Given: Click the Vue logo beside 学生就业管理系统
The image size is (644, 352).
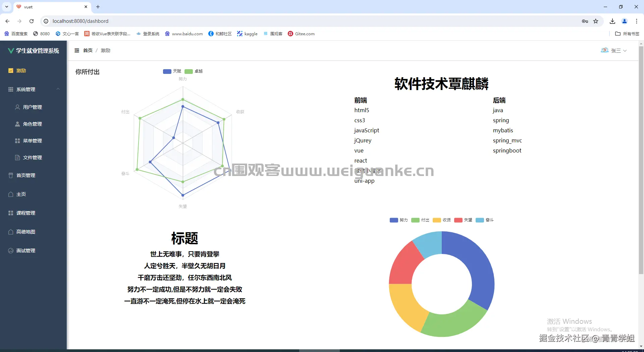Looking at the screenshot, I should 11,51.
